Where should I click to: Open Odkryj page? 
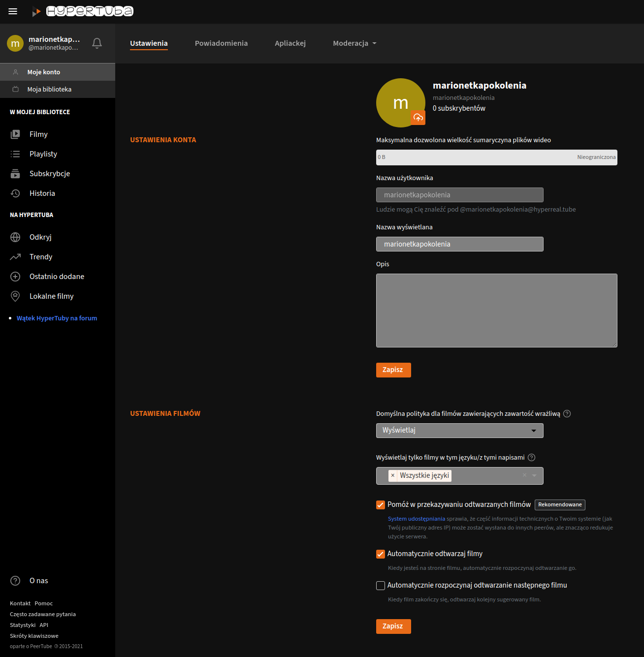[x=40, y=237]
